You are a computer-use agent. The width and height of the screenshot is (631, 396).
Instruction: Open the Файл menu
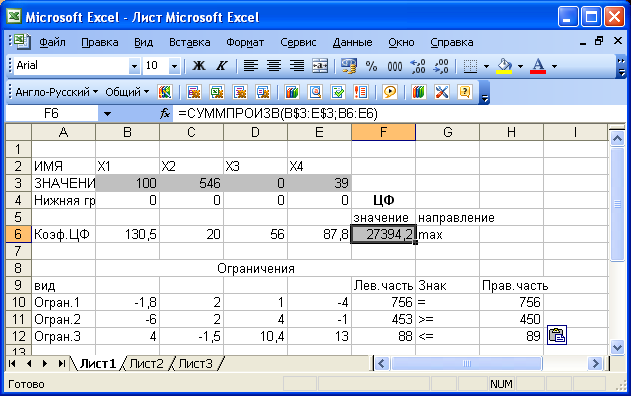(52, 42)
